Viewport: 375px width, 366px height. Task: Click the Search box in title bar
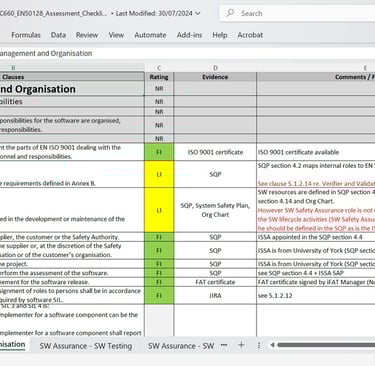(x=297, y=13)
